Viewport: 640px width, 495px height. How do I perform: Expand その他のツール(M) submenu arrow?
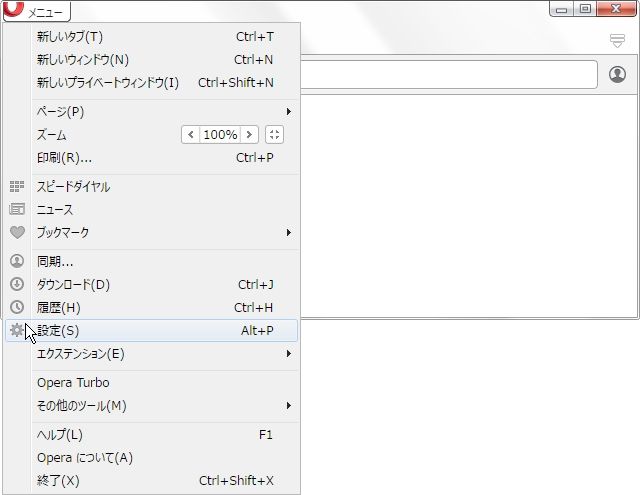coord(289,406)
